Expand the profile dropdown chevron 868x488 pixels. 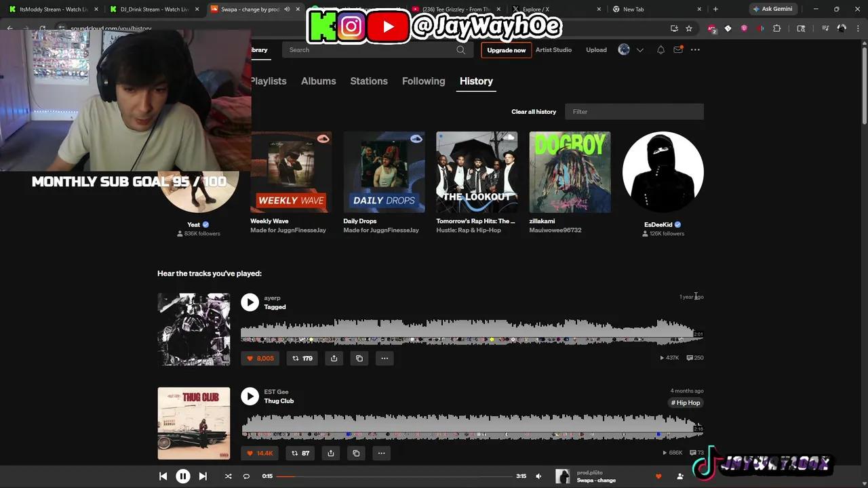click(x=639, y=50)
